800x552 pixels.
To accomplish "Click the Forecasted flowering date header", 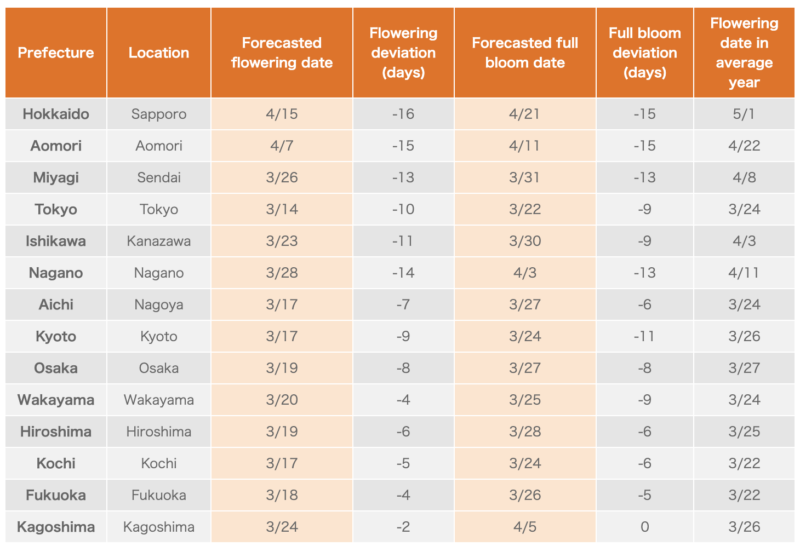I will coord(282,53).
